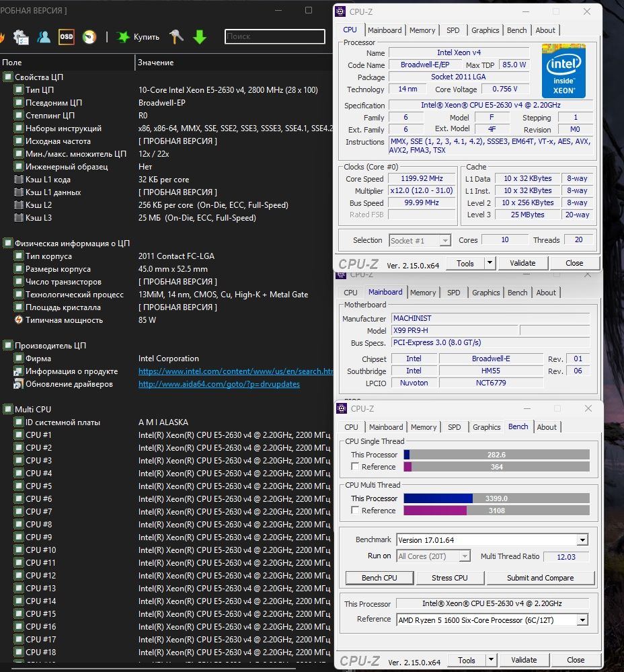Click the icon beside Инженерный образец
Image resolution: width=624 pixels, height=672 pixels.
point(18,167)
